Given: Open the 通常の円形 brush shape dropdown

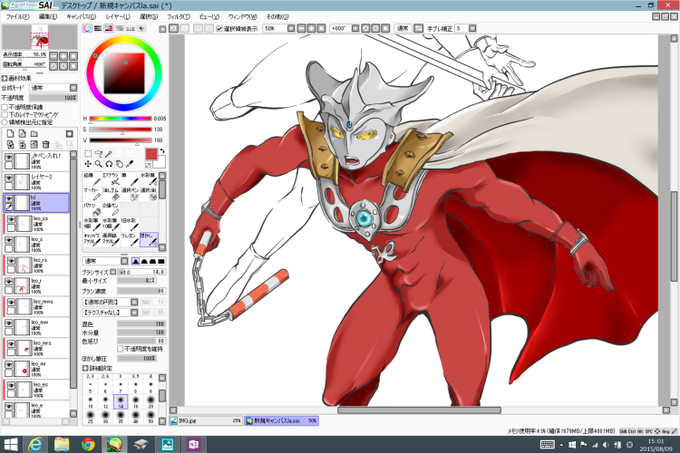Looking at the screenshot, I should [134, 302].
